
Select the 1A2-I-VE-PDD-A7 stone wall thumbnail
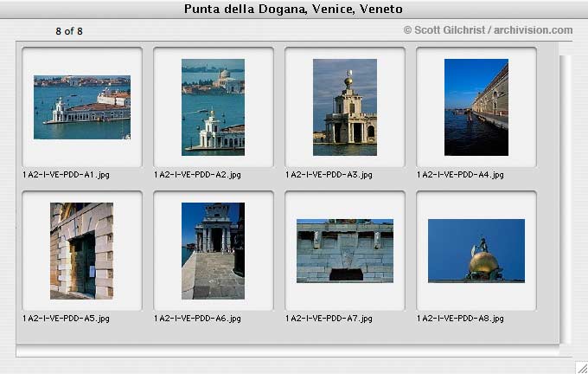click(x=345, y=251)
